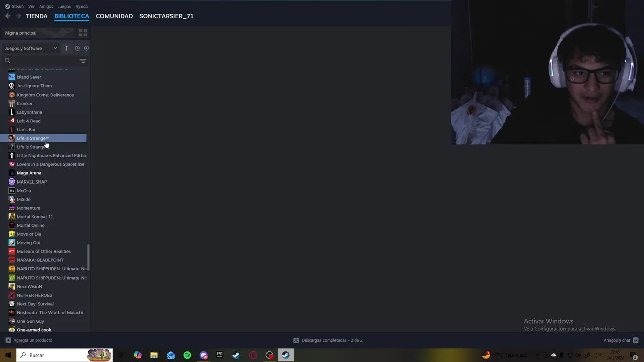The height and width of the screenshot is (362, 644).
Task: Open File Explorer from the taskbar
Action: tap(154, 355)
